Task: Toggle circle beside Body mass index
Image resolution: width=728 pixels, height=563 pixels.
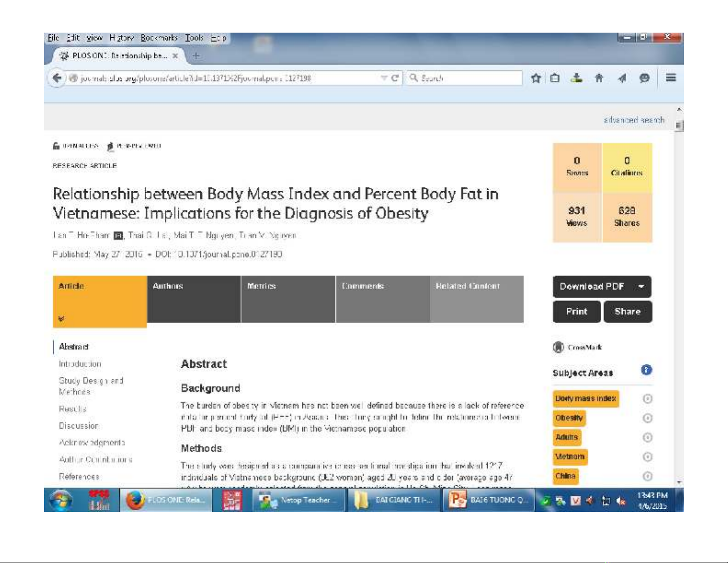Action: click(x=647, y=399)
